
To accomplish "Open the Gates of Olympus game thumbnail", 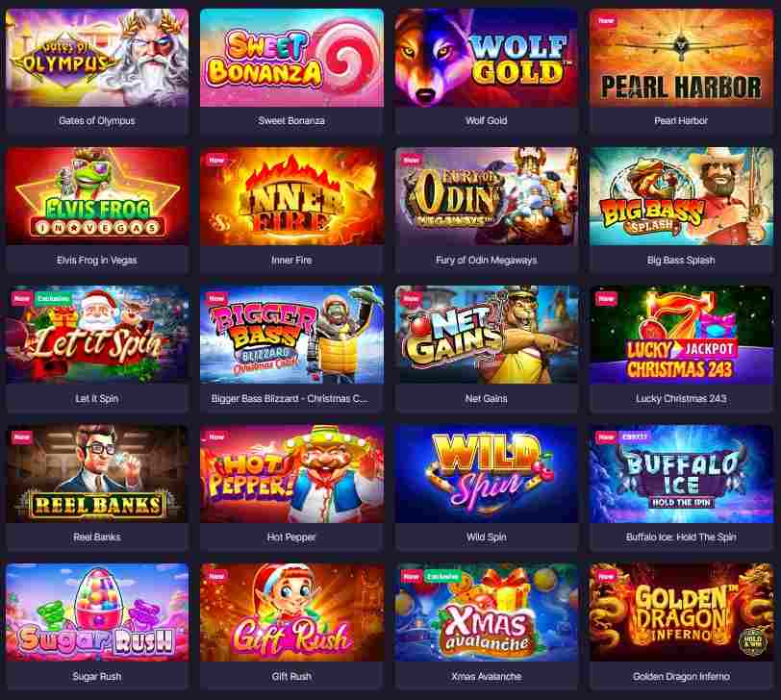I will click(x=97, y=58).
